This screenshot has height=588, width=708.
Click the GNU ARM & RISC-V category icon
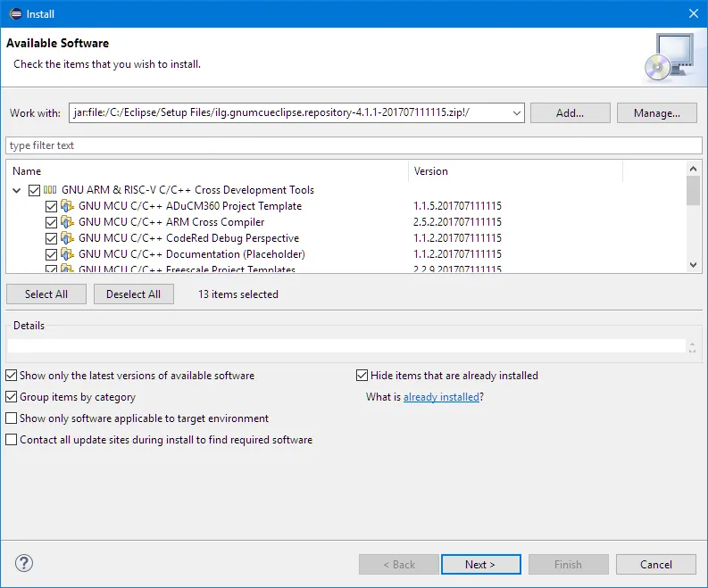[x=50, y=190]
